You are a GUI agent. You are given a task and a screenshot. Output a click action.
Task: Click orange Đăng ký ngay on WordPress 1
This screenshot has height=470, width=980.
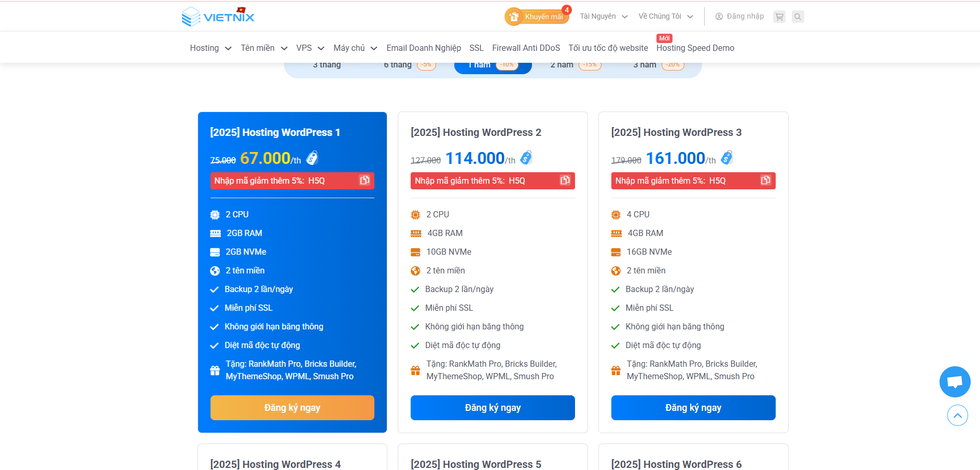tap(292, 408)
